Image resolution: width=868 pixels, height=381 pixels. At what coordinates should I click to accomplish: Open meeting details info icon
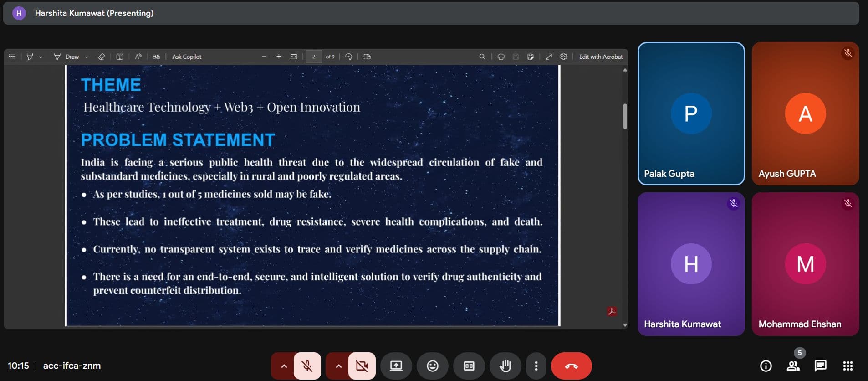(x=766, y=366)
